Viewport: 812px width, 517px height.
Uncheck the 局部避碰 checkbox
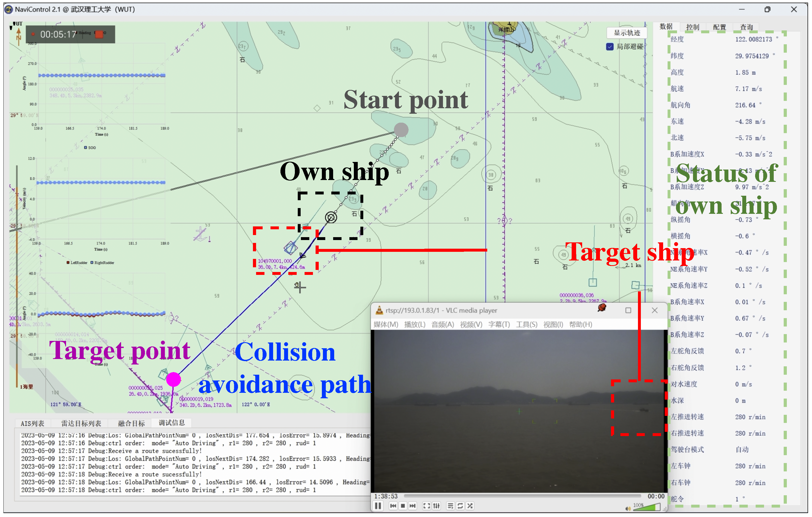(610, 47)
